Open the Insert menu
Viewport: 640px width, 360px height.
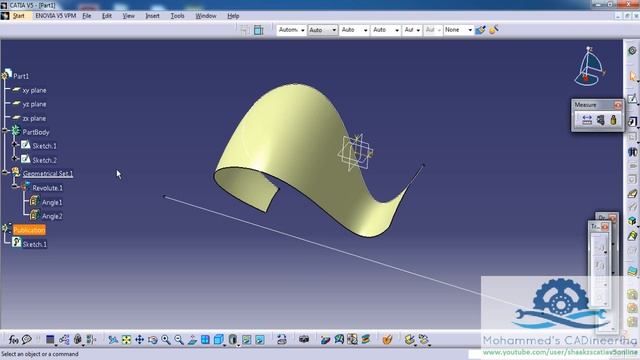coord(153,16)
